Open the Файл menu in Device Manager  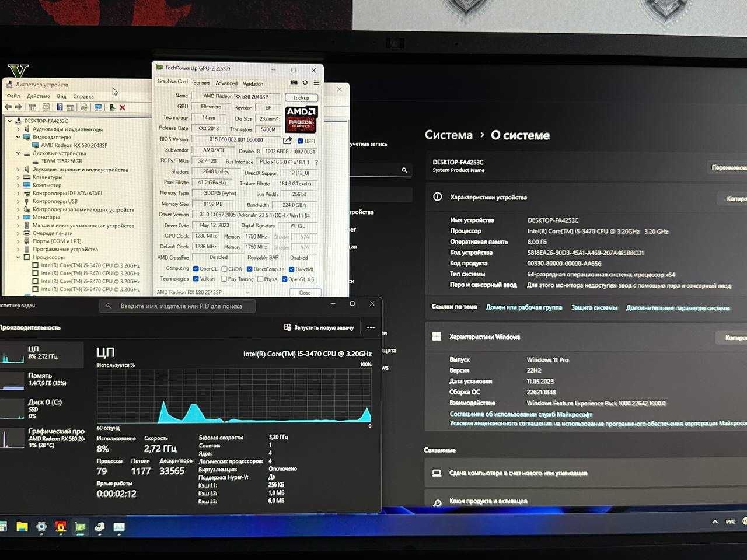click(13, 96)
